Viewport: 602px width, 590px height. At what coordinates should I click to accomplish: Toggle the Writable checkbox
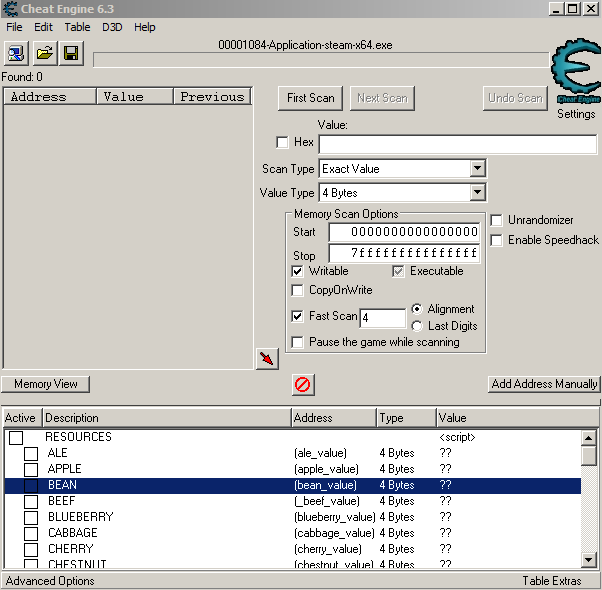click(298, 271)
